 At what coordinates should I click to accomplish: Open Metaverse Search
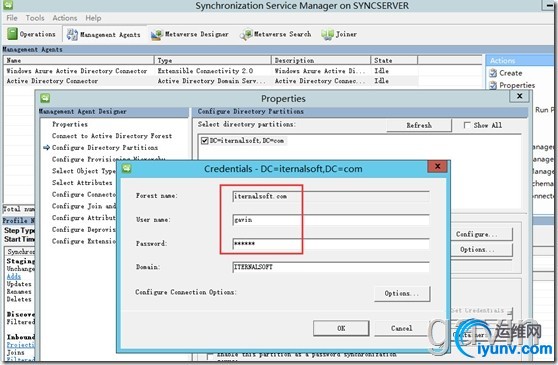click(x=275, y=35)
